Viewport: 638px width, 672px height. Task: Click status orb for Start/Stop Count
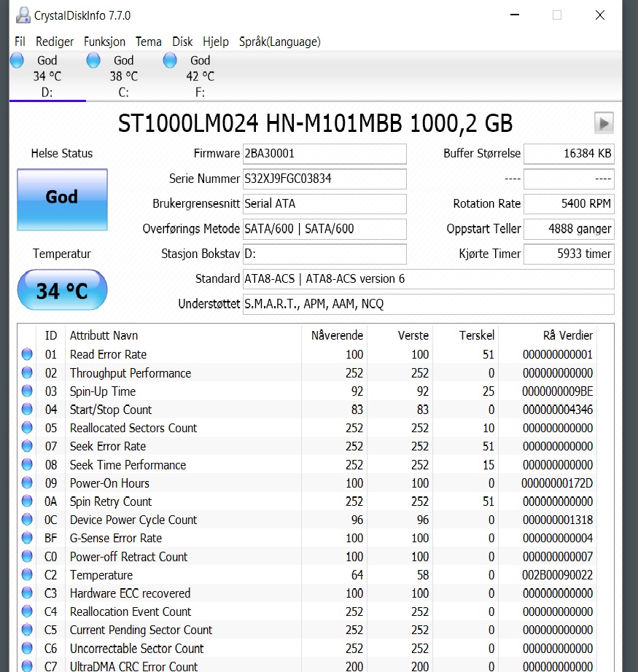point(27,410)
